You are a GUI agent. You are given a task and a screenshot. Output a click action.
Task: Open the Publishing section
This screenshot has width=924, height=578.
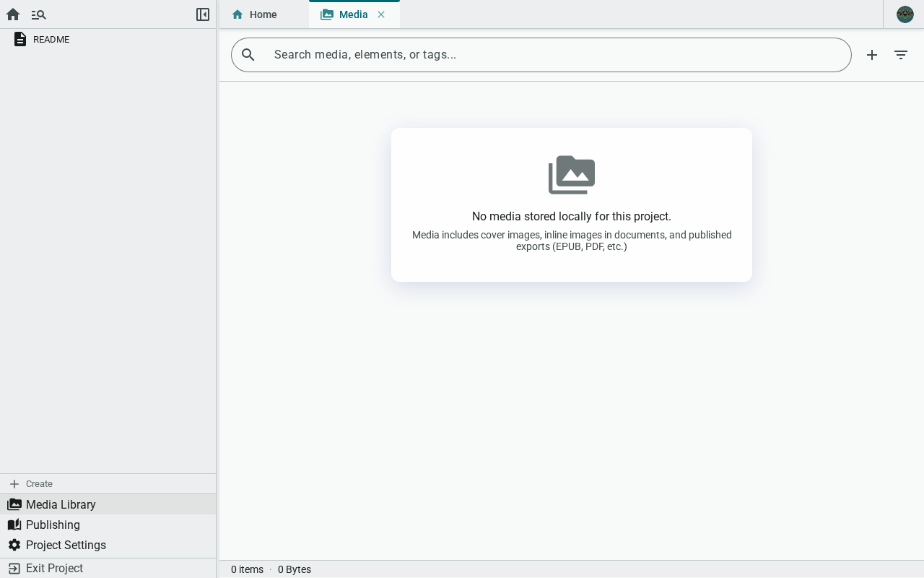[108, 525]
